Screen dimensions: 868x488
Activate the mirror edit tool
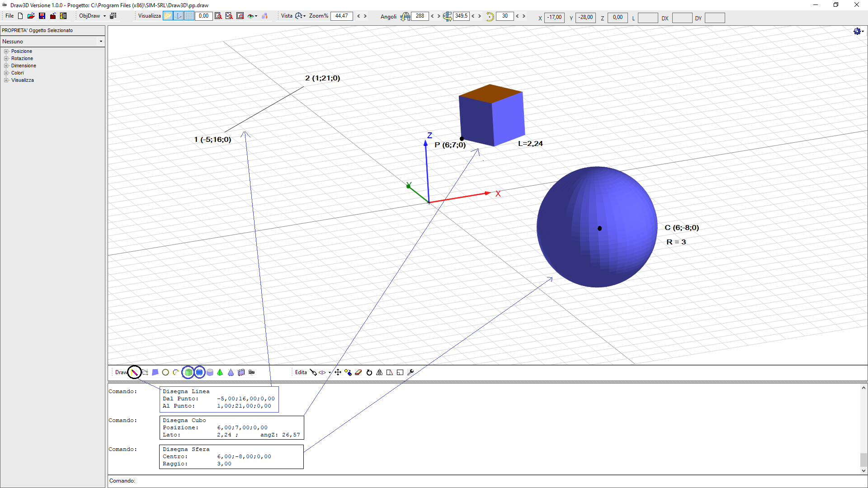[x=379, y=372]
